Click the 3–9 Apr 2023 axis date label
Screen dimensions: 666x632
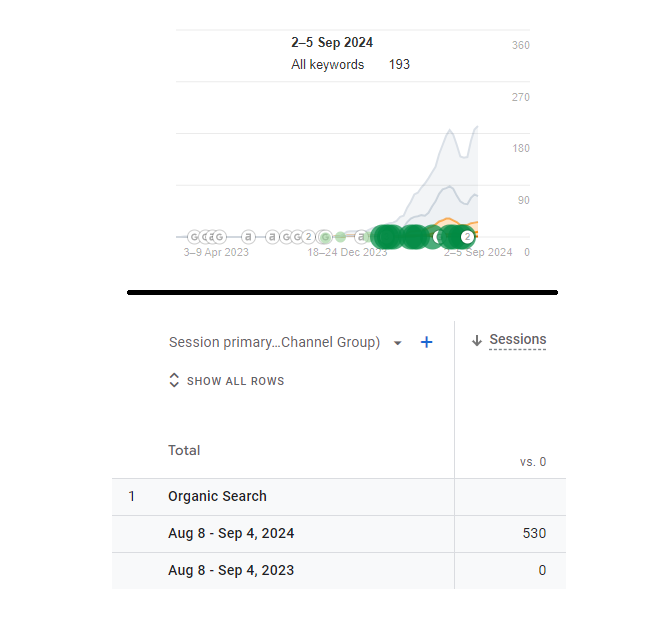click(216, 253)
